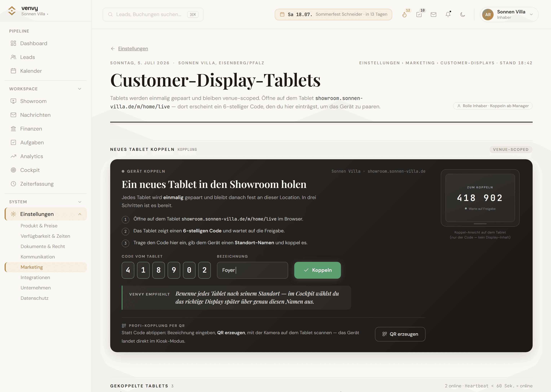Image resolution: width=551 pixels, height=392 pixels.
Task: Click the Finanzen bank icon
Action: pyautogui.click(x=14, y=129)
